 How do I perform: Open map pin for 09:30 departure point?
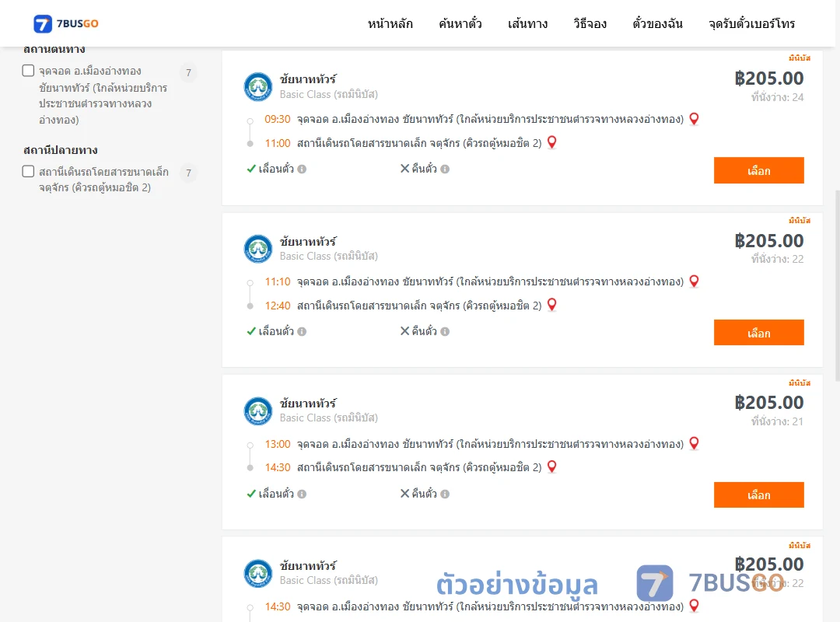694,119
